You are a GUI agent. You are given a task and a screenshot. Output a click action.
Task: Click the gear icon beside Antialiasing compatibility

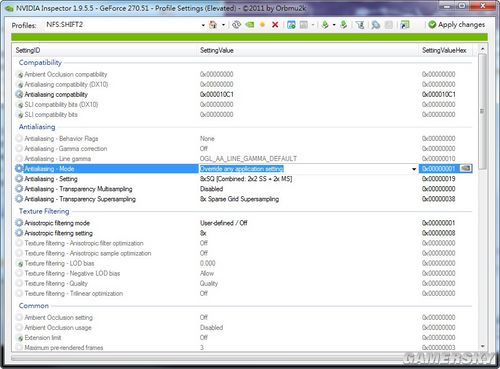coord(19,94)
